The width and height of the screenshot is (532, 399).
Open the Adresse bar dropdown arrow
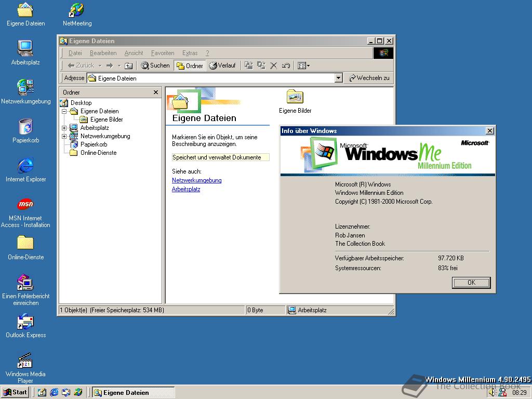[338, 78]
